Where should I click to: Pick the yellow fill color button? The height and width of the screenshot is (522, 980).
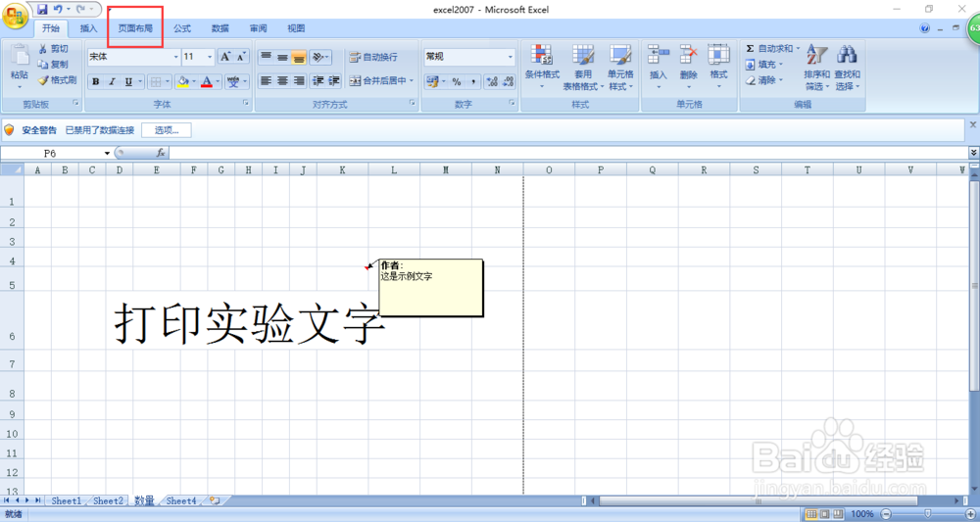[x=182, y=82]
